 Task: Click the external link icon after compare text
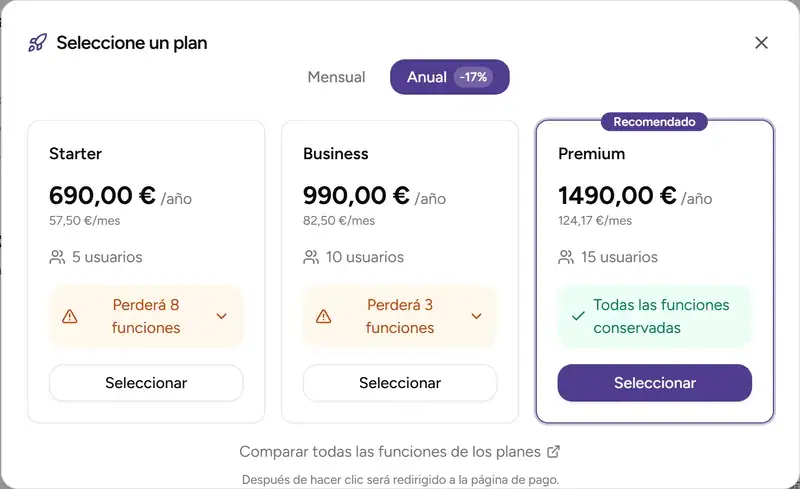tap(554, 452)
